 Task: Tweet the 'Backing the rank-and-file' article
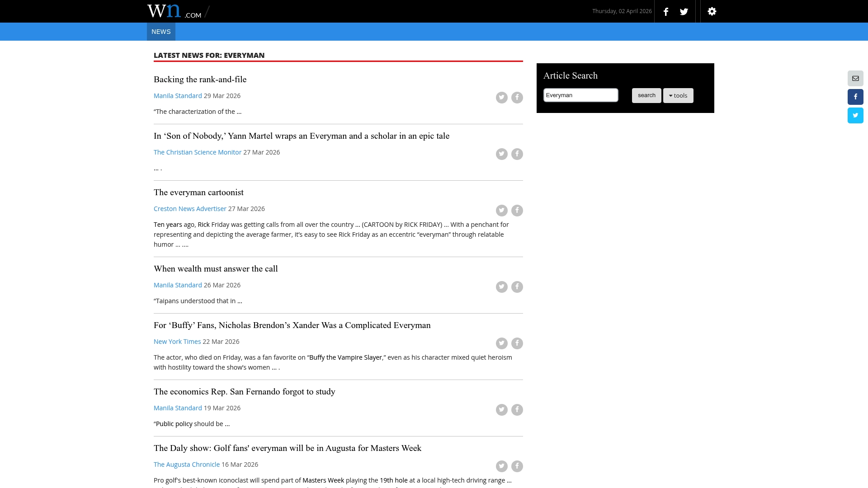coord(501,98)
